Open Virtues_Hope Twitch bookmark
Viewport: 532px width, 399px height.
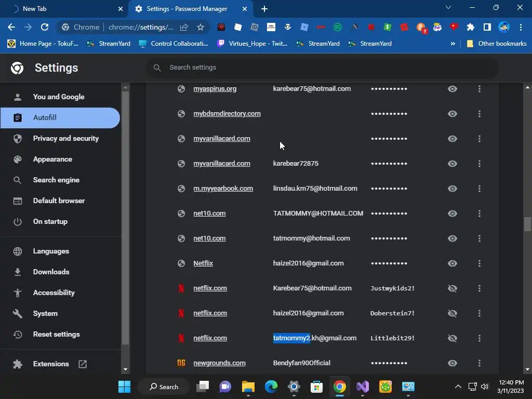(x=252, y=44)
